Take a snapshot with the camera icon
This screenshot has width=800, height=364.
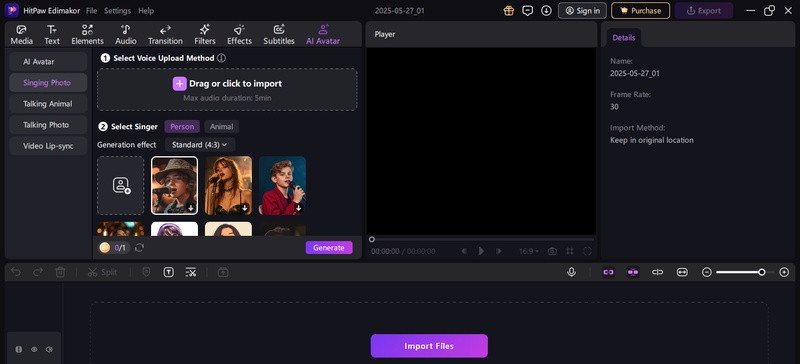(552, 251)
